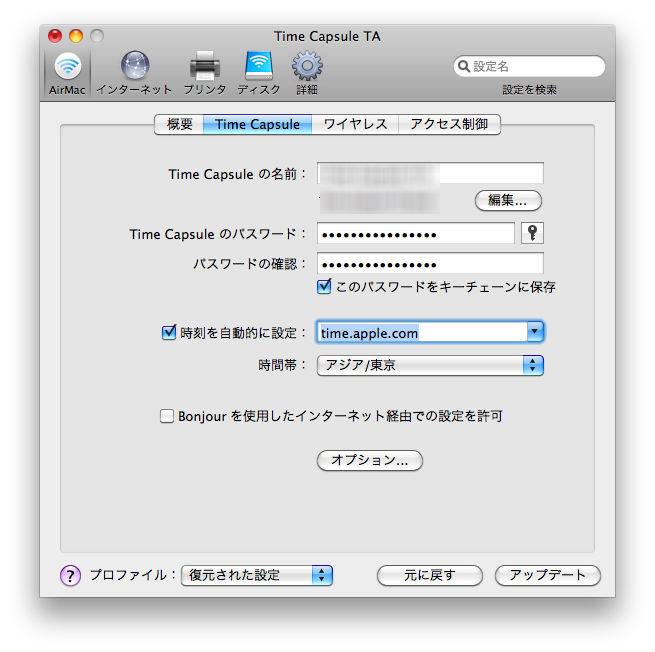Click the パスワードの確認 field

430,263
